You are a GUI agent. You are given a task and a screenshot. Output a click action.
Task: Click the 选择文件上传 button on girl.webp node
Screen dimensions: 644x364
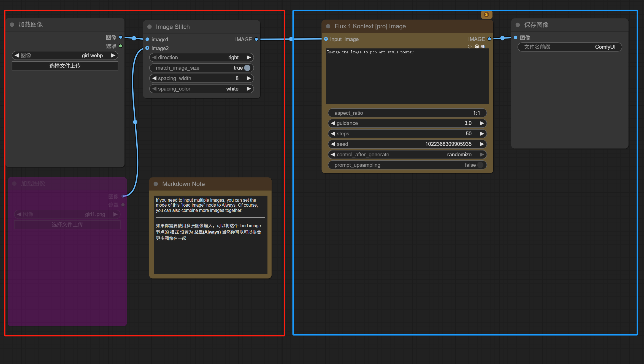pyautogui.click(x=65, y=66)
